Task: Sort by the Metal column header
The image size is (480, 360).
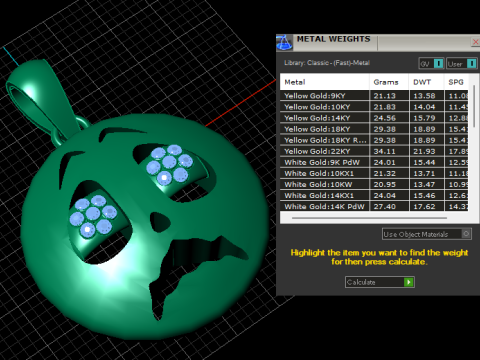Action: point(324,82)
